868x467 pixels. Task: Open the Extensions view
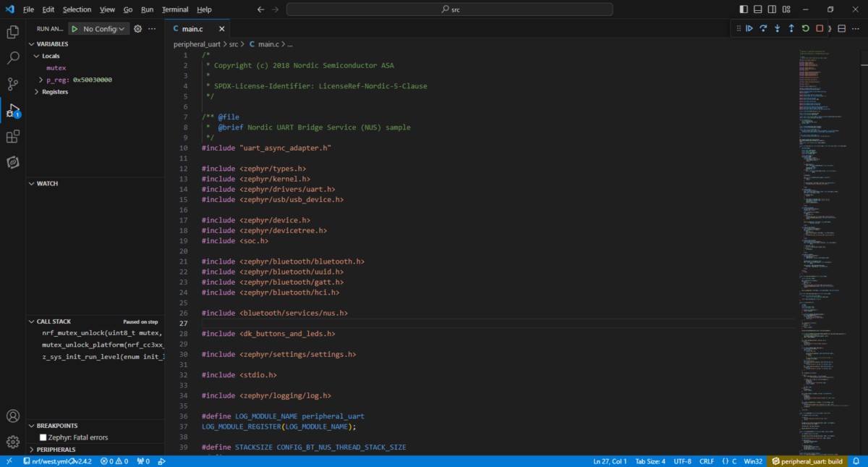13,136
